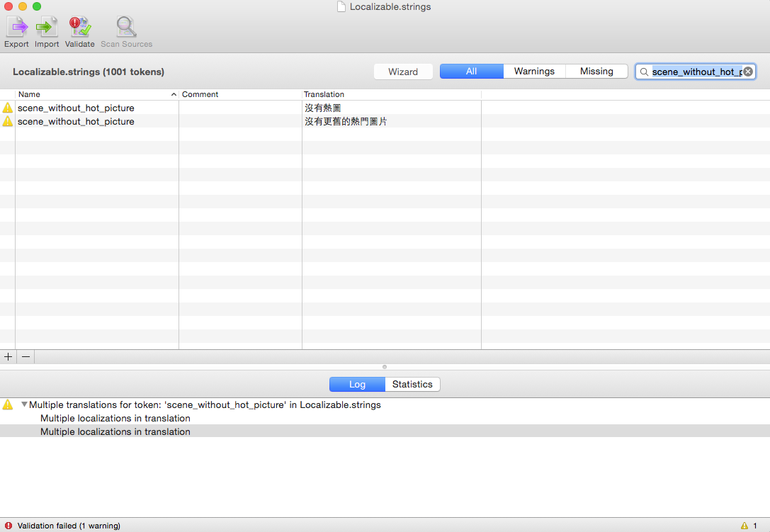Switch to the Statistics tab

pyautogui.click(x=412, y=384)
